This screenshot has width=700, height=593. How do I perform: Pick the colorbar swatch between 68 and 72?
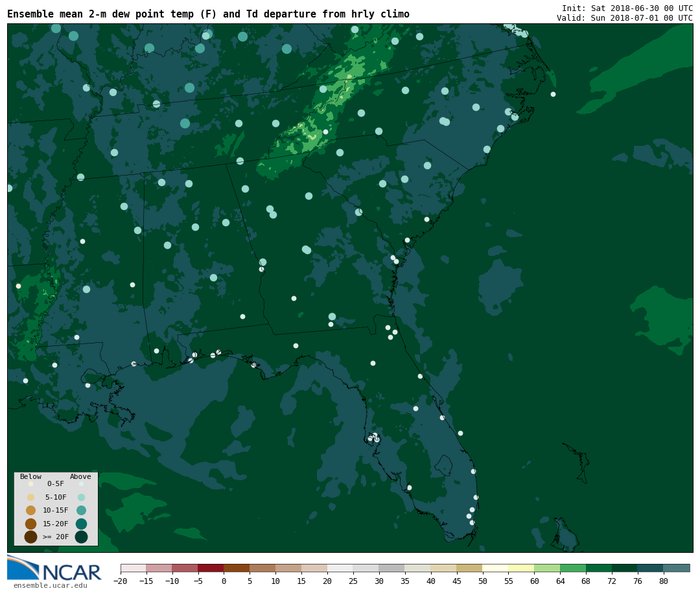(600, 568)
